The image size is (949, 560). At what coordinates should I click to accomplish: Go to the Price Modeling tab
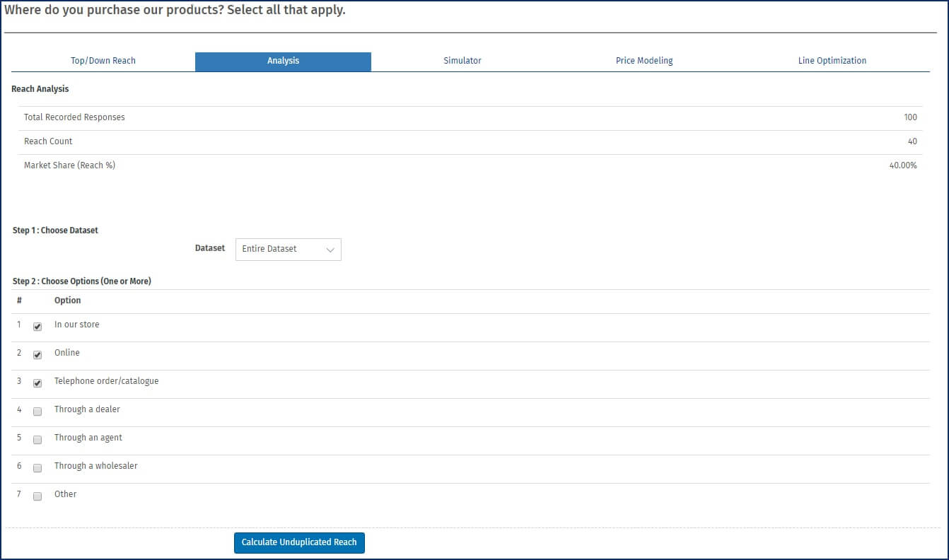pos(644,61)
